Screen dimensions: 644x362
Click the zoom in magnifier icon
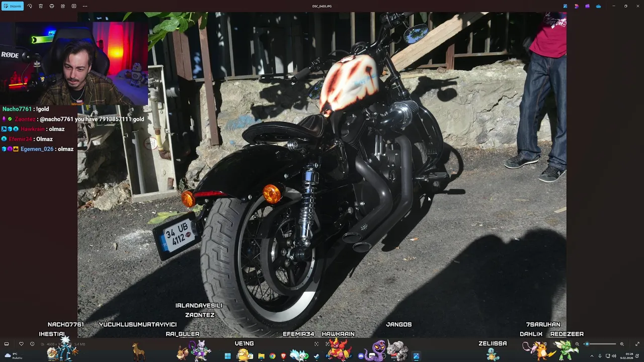point(622,344)
